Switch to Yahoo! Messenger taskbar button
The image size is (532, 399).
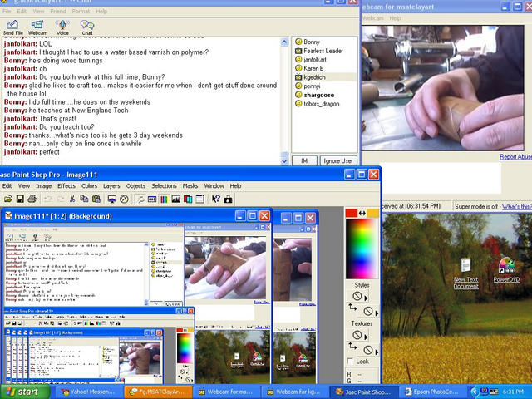click(x=88, y=392)
